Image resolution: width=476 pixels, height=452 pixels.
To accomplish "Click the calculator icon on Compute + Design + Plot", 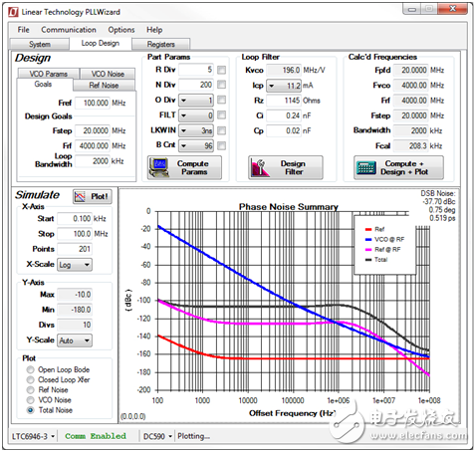I will tap(366, 168).
